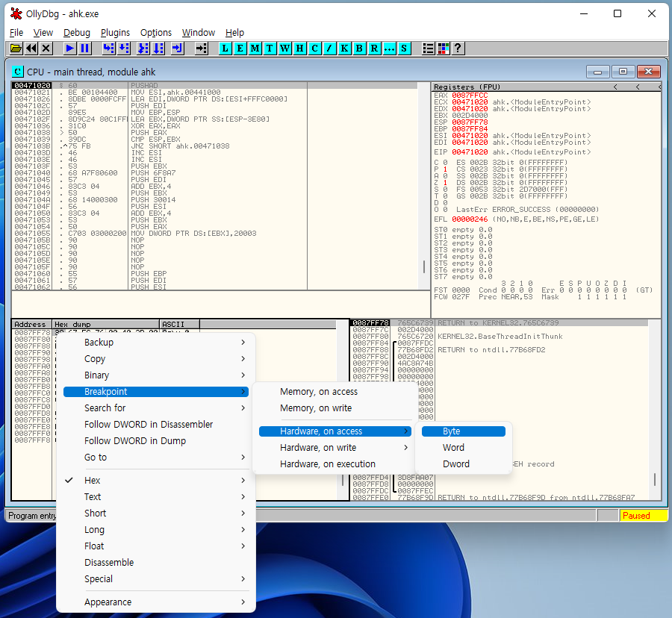The height and width of the screenshot is (618, 672).
Task: Open Handles window with H button
Action: (300, 49)
